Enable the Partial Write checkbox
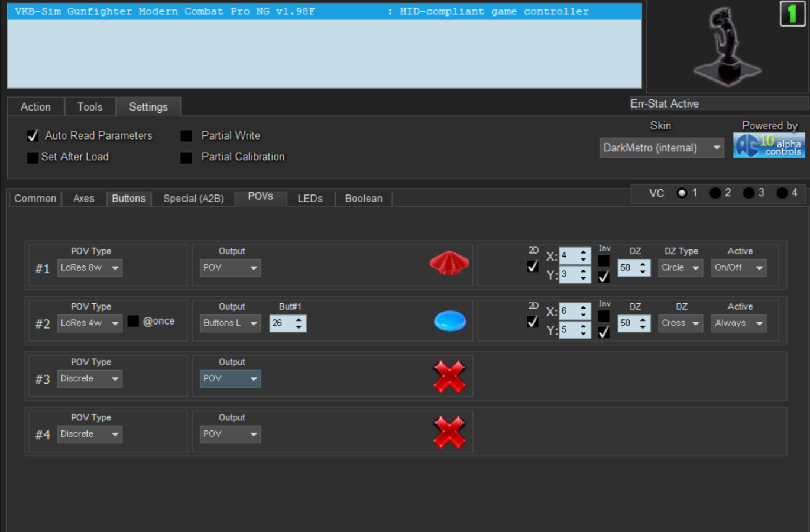The width and height of the screenshot is (810, 532). click(x=186, y=136)
